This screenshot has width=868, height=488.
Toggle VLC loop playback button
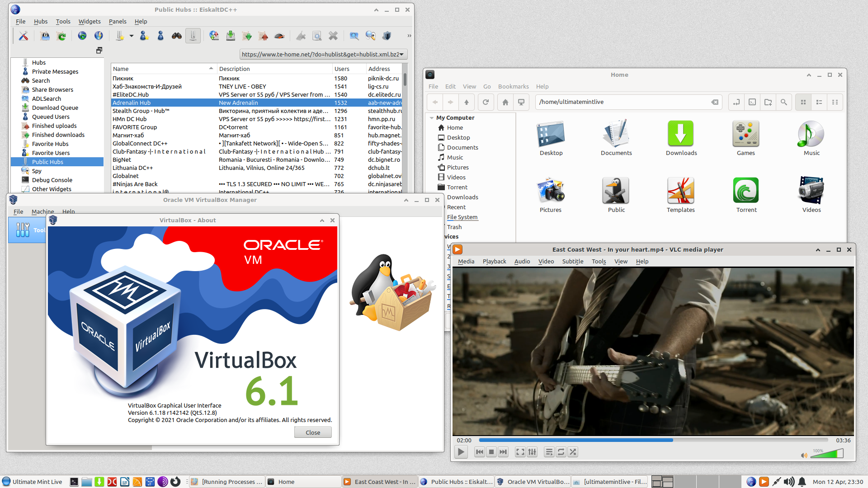pyautogui.click(x=561, y=452)
